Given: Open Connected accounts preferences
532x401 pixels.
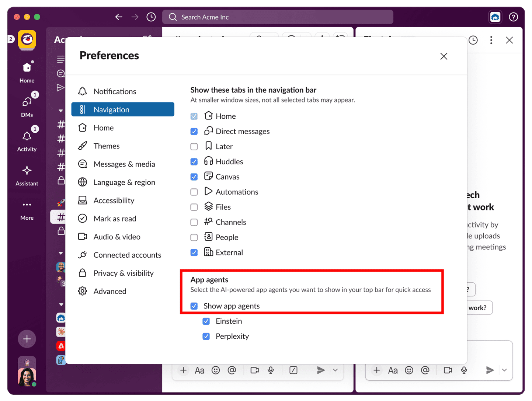Looking at the screenshot, I should [x=123, y=255].
